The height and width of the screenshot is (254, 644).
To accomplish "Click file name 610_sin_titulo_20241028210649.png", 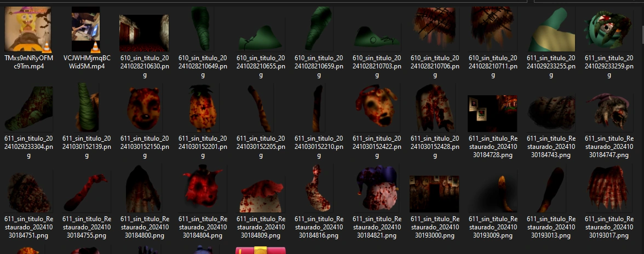I will click(203, 66).
